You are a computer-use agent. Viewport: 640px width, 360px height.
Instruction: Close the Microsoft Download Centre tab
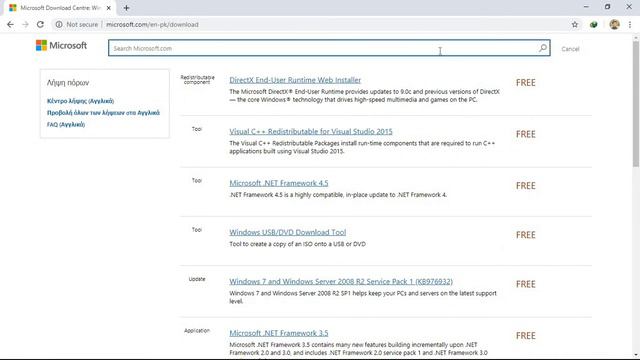coord(109,8)
